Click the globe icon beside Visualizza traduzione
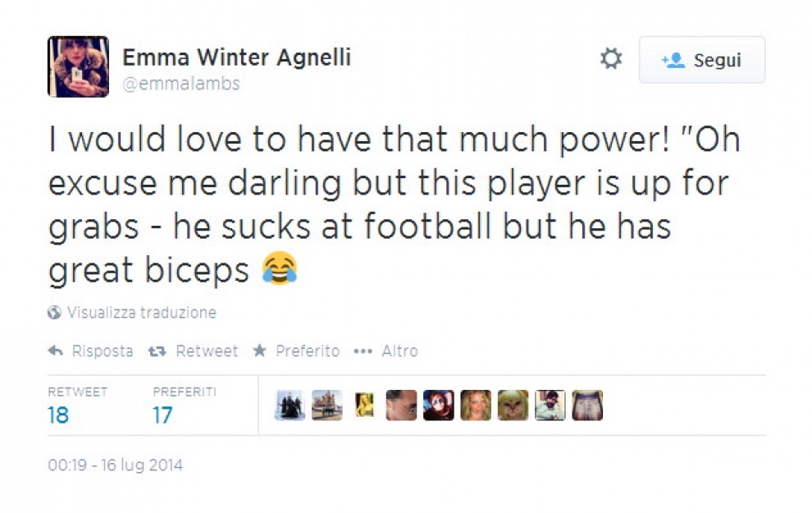Screen dimensions: 812x513 55,313
